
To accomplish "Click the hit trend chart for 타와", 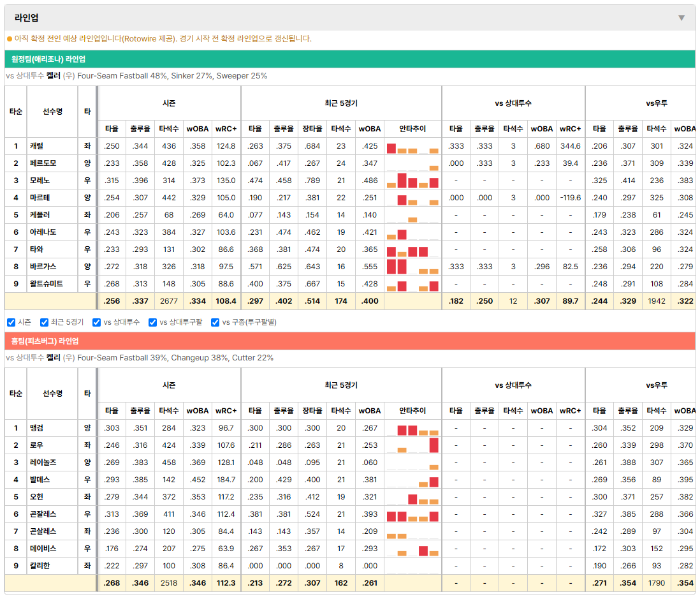I will [412, 249].
